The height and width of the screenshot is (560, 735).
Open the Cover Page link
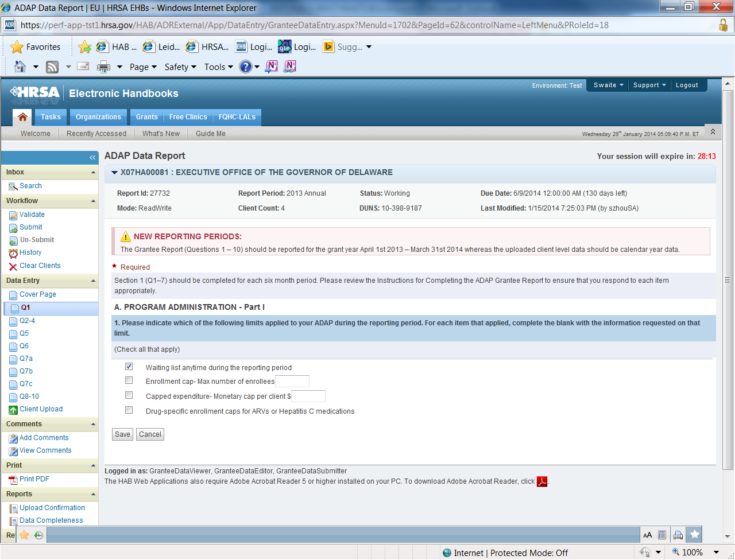(x=38, y=294)
